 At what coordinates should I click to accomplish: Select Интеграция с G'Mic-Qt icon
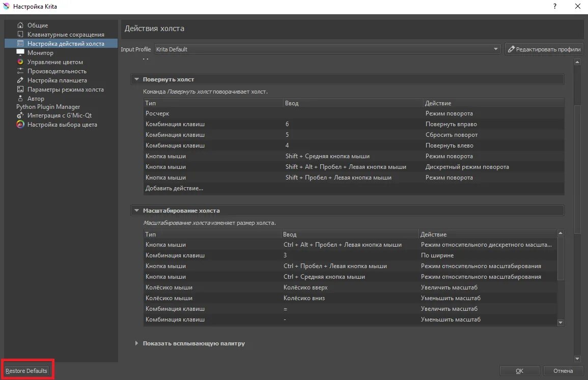tap(20, 115)
